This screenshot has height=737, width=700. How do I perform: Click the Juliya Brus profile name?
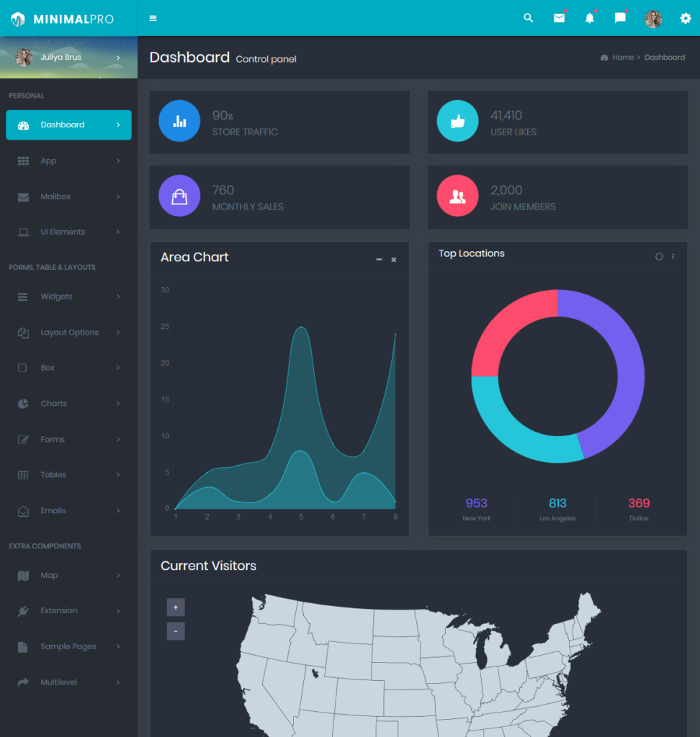(x=60, y=58)
